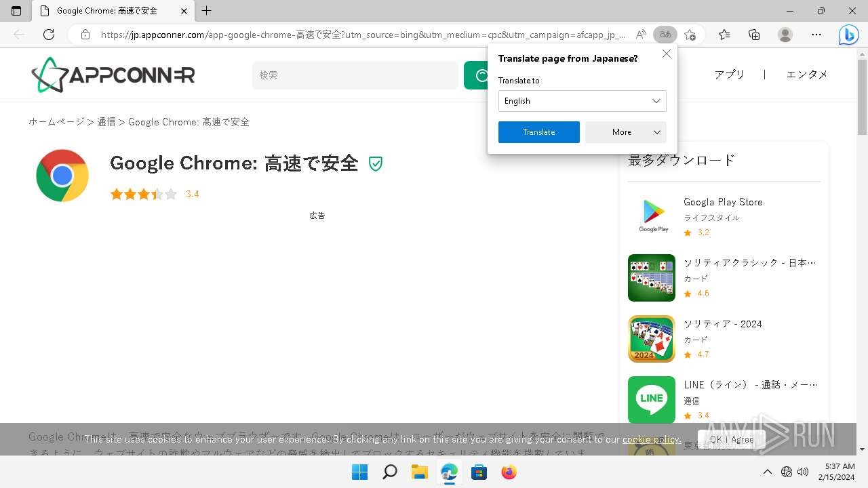Click the 最多ダウンロード heading
The image size is (868, 488).
pos(682,161)
